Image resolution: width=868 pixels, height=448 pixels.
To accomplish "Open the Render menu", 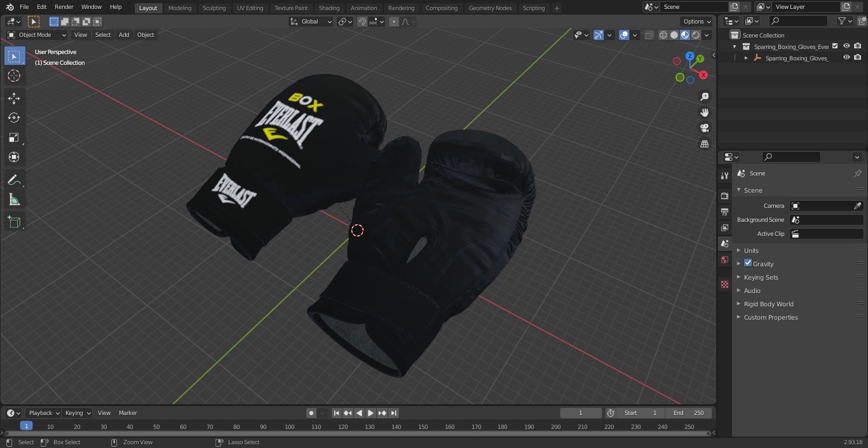I will tap(64, 7).
